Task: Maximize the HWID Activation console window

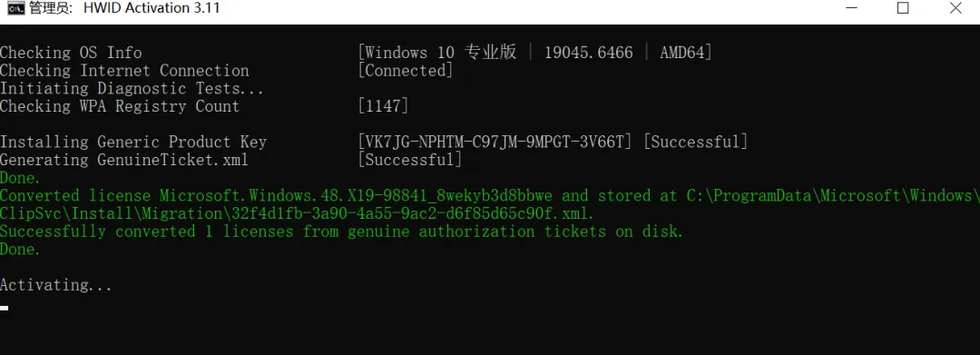Action: (x=903, y=8)
